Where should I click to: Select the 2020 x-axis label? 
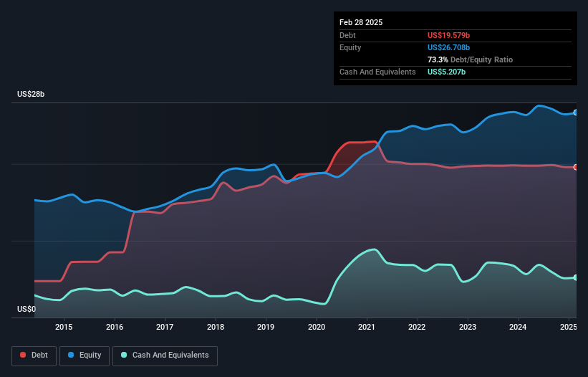tap(317, 327)
